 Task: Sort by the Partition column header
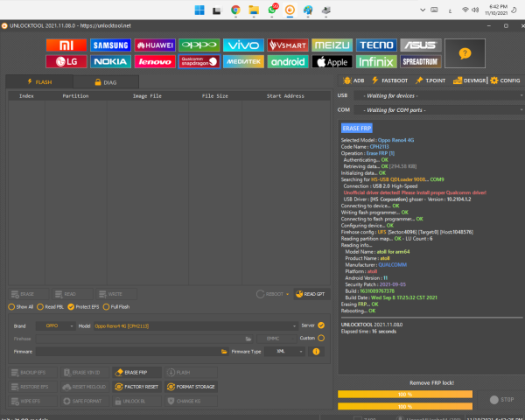tap(75, 96)
